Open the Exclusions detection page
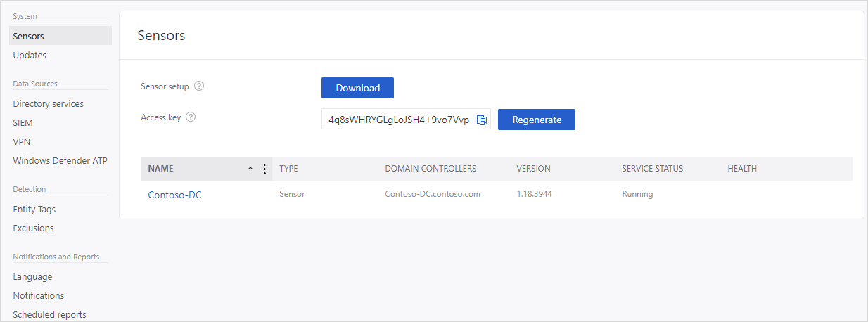This screenshot has width=868, height=322. [x=33, y=228]
